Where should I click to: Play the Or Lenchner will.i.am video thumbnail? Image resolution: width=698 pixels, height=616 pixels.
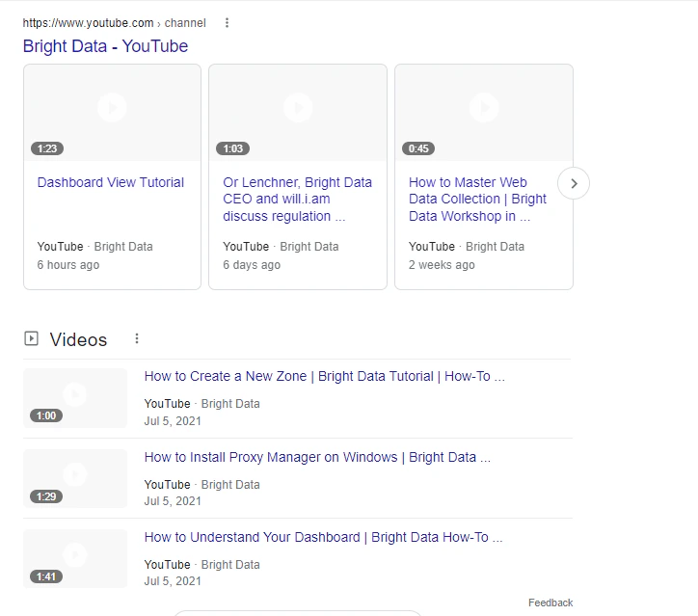pos(298,113)
